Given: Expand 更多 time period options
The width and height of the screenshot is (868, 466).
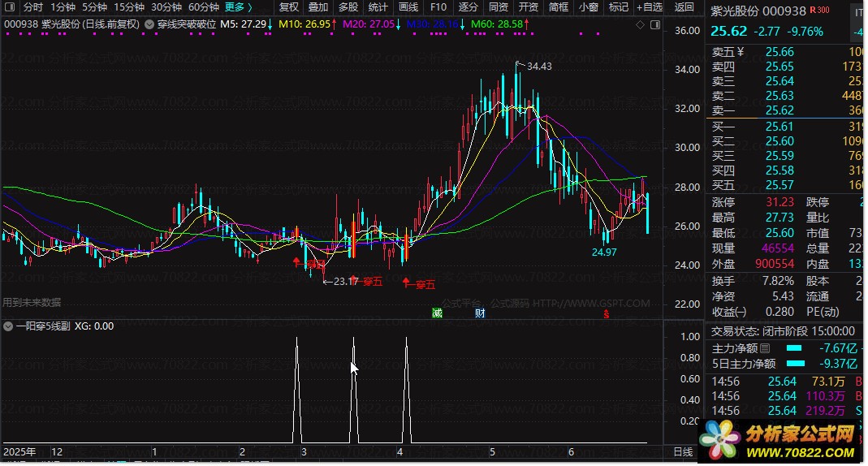Looking at the screenshot, I should (238, 7).
